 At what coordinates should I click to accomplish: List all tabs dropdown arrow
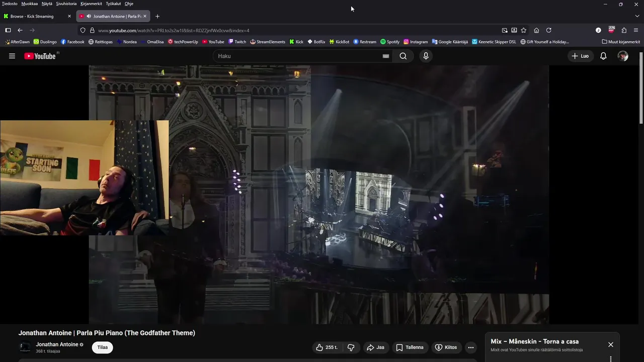click(x=637, y=16)
